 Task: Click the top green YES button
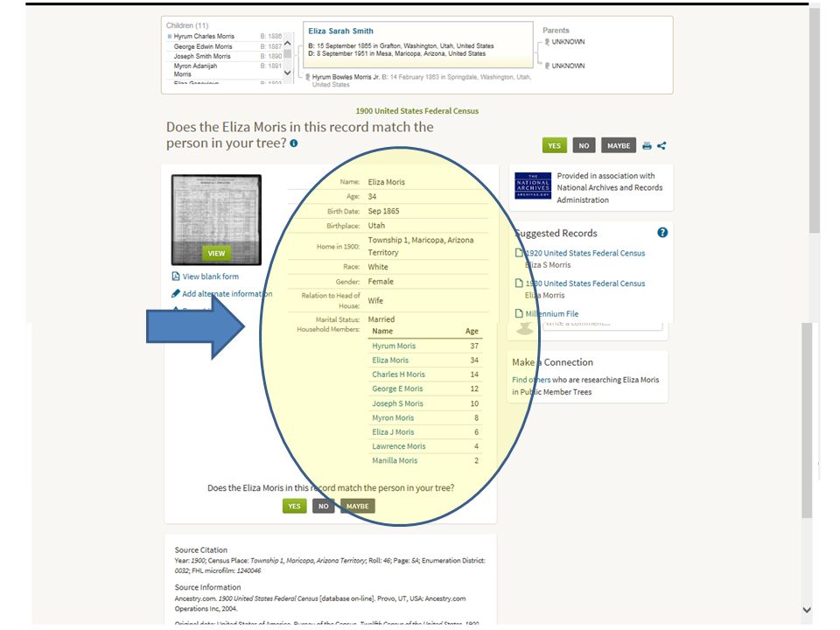[554, 146]
